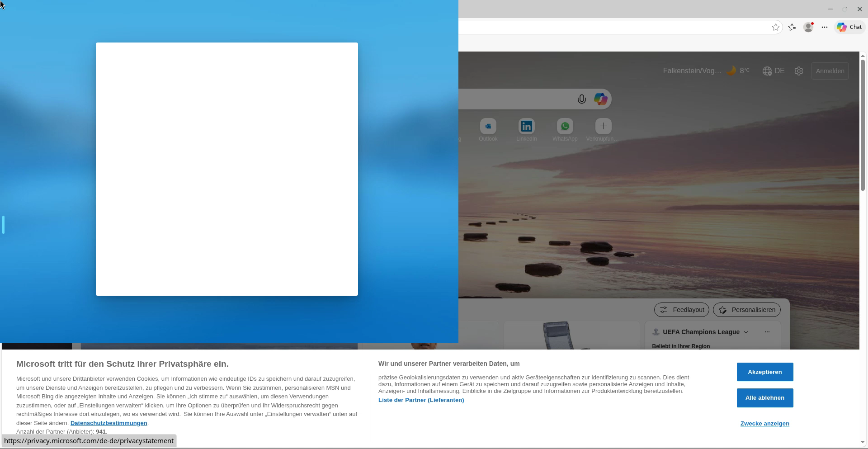Open page settings gear icon
The height and width of the screenshot is (449, 868).
(799, 71)
